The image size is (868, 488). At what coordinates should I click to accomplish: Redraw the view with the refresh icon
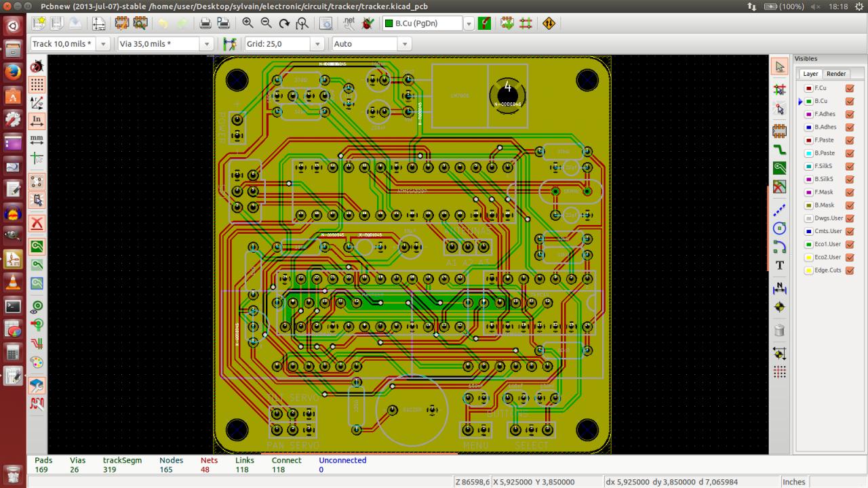[284, 23]
